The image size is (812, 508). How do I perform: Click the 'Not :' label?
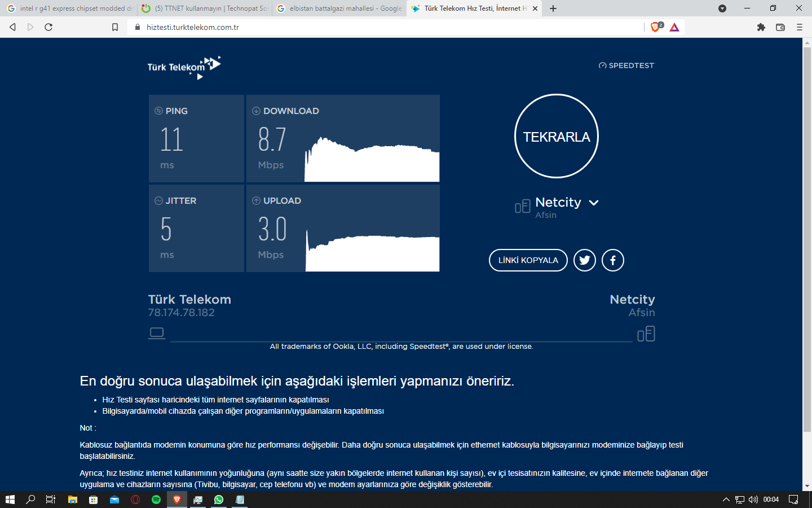click(x=88, y=428)
